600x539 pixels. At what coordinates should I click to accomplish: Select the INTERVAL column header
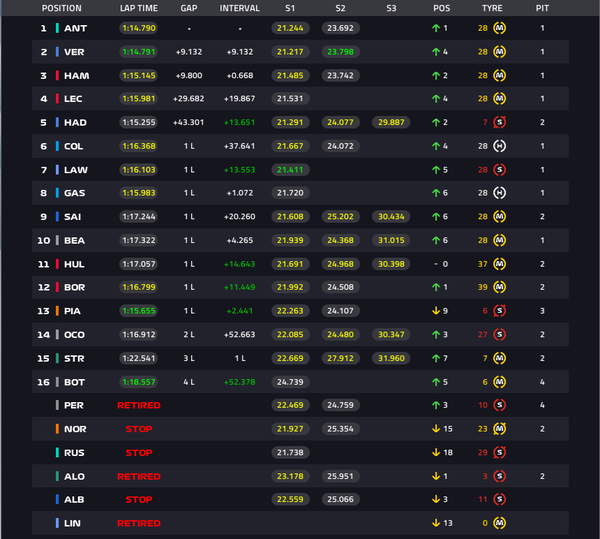tap(240, 8)
